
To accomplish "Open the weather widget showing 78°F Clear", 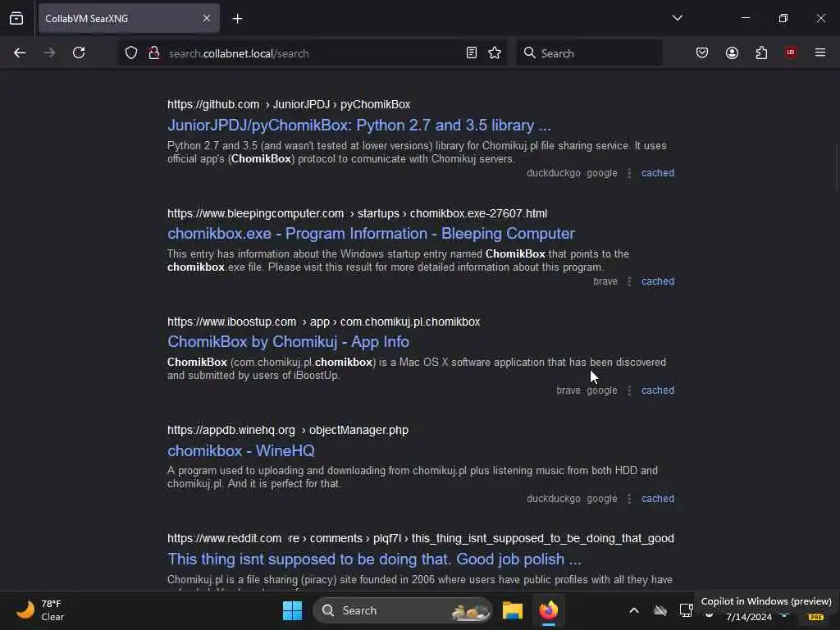I will (x=40, y=610).
